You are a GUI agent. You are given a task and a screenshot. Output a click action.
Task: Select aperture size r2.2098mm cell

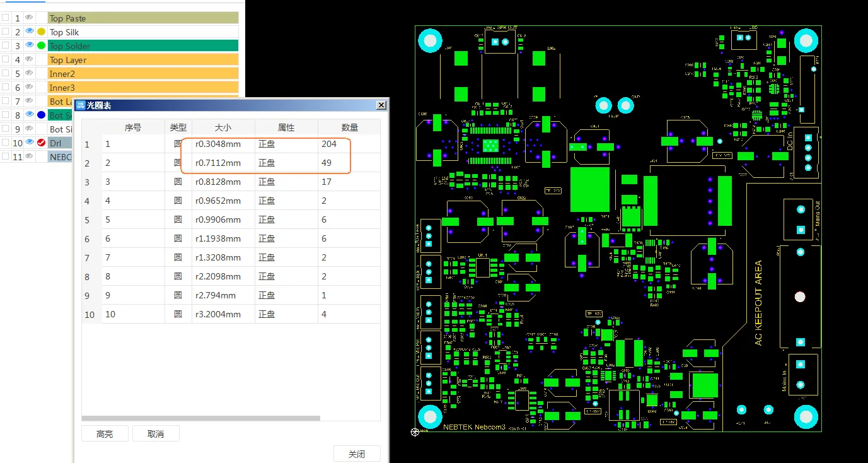[x=224, y=276]
